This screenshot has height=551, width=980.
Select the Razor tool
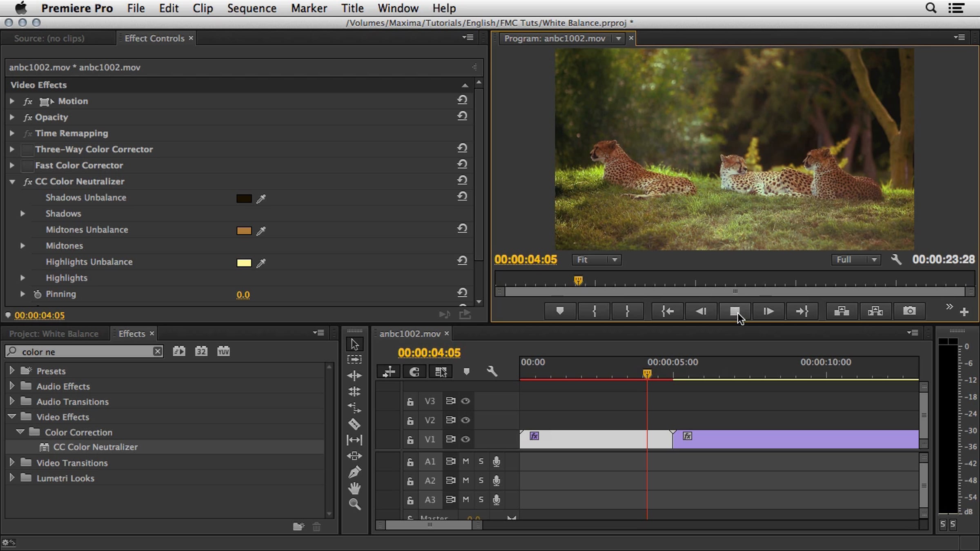point(354,424)
